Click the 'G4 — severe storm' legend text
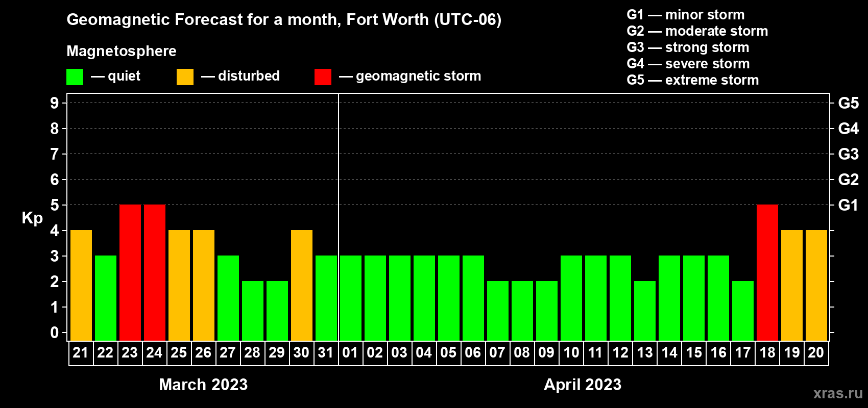 [688, 64]
